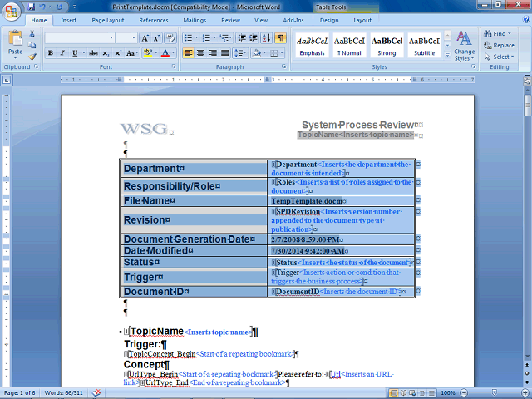Open Change Styles menu

pyautogui.click(x=464, y=46)
